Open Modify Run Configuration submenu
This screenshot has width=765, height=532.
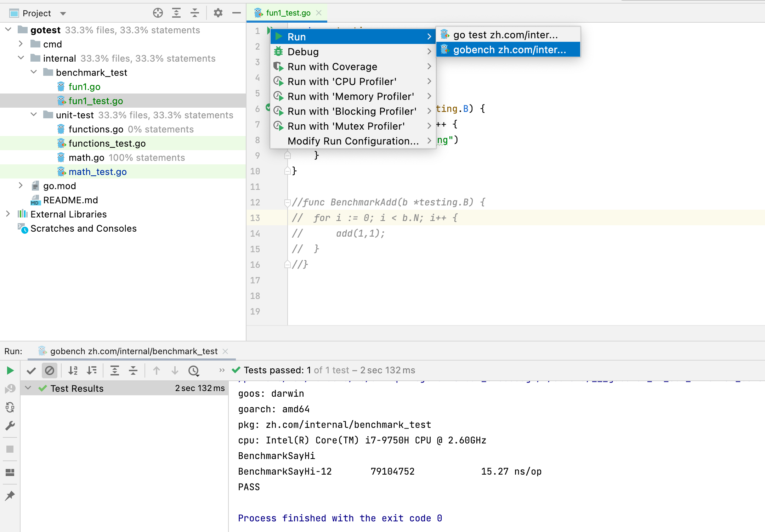(x=353, y=141)
